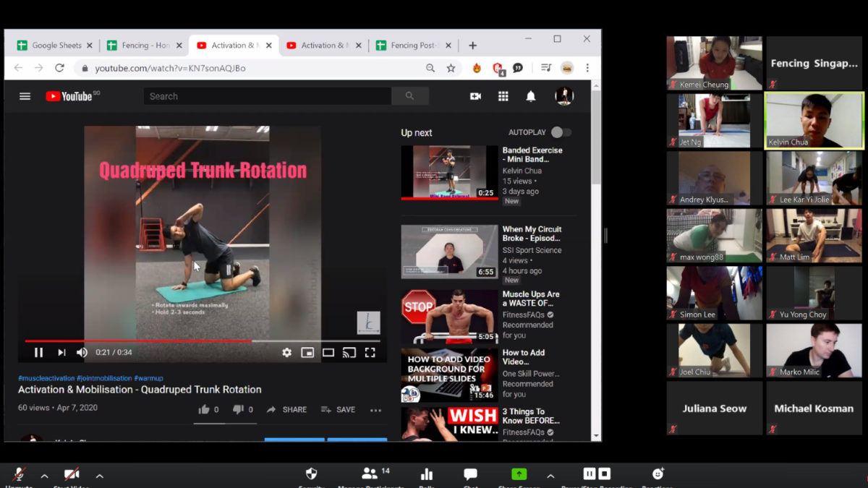Click the Chrome address bar URL
868x488 pixels.
(171, 68)
